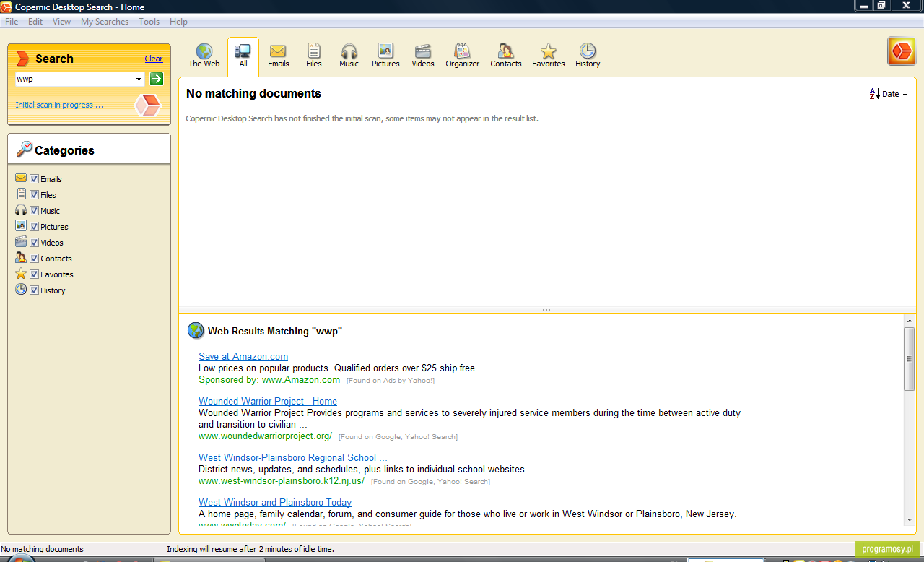Click the web results scroll up arrow
The width and height of the screenshot is (924, 562).
(909, 320)
